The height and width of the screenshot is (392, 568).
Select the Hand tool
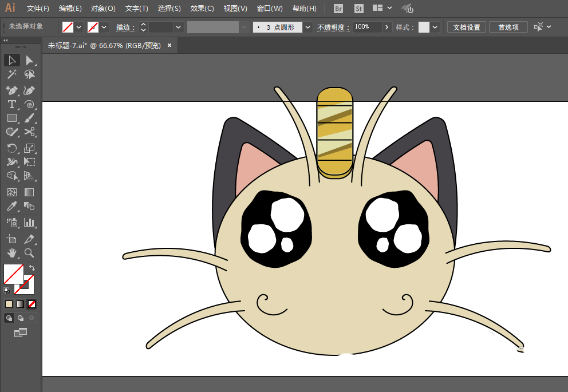pyautogui.click(x=11, y=252)
